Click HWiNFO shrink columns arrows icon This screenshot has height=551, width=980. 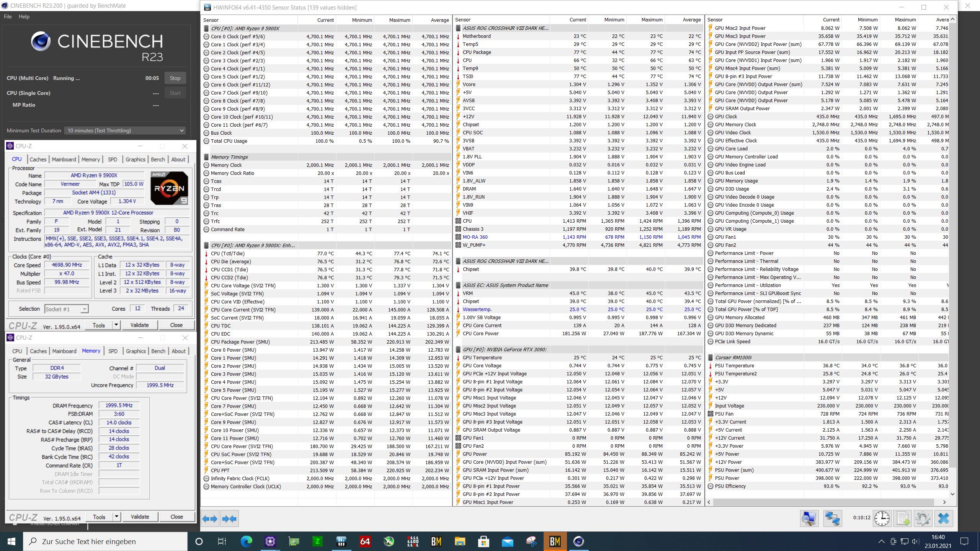(x=229, y=519)
